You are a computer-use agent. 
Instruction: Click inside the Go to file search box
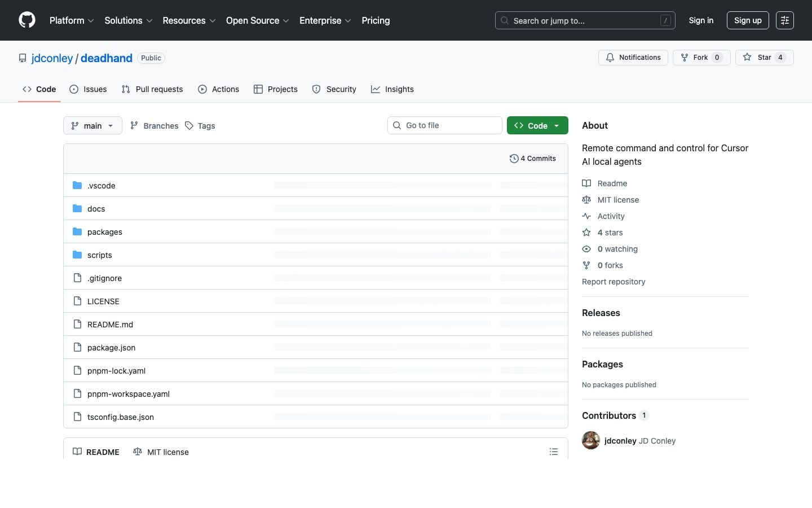click(x=444, y=125)
